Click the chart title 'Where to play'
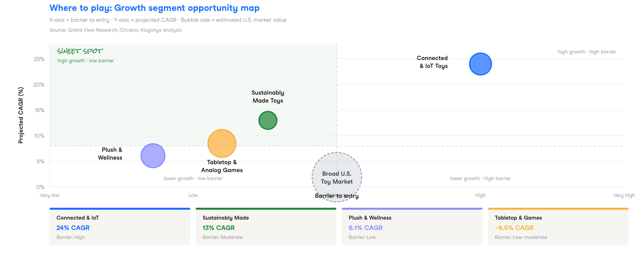Screen dimensions: 644x275 pyautogui.click(x=155, y=8)
